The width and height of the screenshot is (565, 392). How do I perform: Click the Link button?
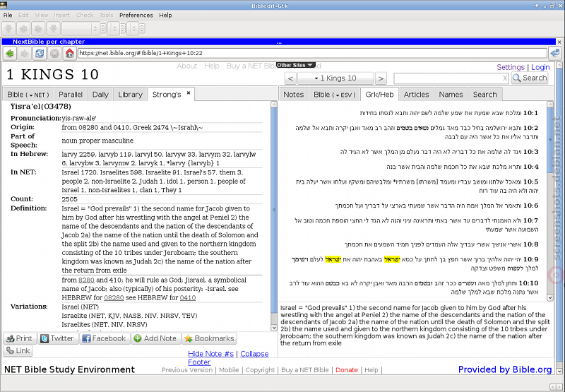pos(18,350)
